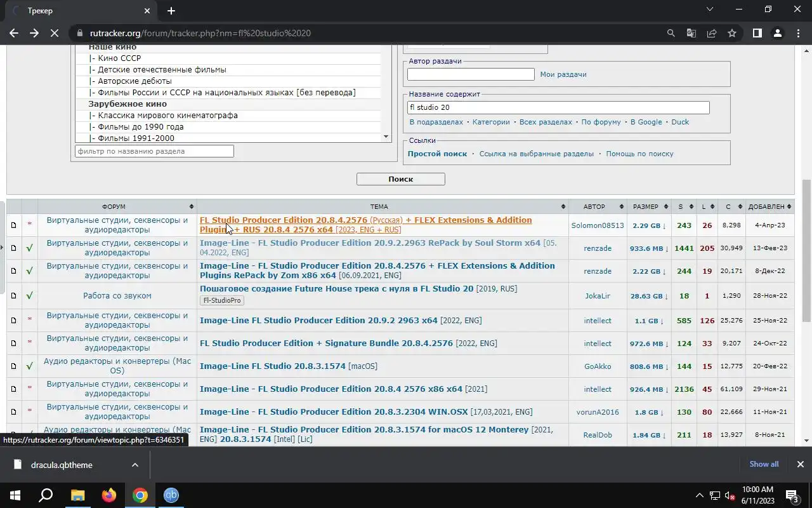
Task: Click the dracula.qbtheme downloaded file
Action: click(x=62, y=465)
